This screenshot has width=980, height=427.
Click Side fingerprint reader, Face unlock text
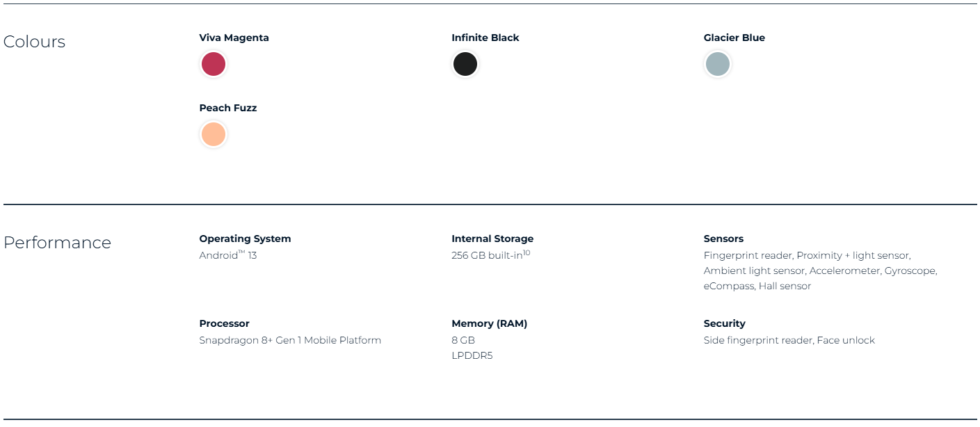pyautogui.click(x=789, y=340)
